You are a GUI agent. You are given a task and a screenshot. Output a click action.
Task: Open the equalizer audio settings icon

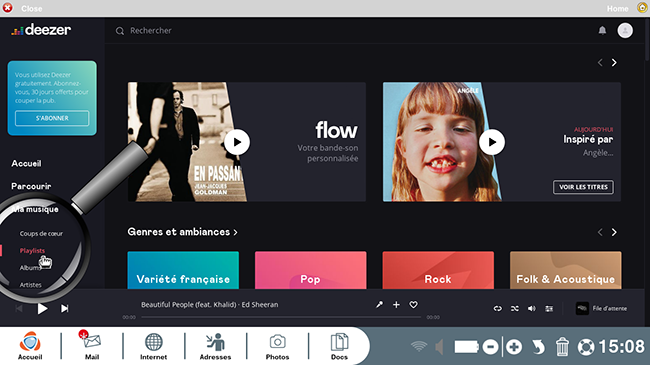click(x=549, y=309)
